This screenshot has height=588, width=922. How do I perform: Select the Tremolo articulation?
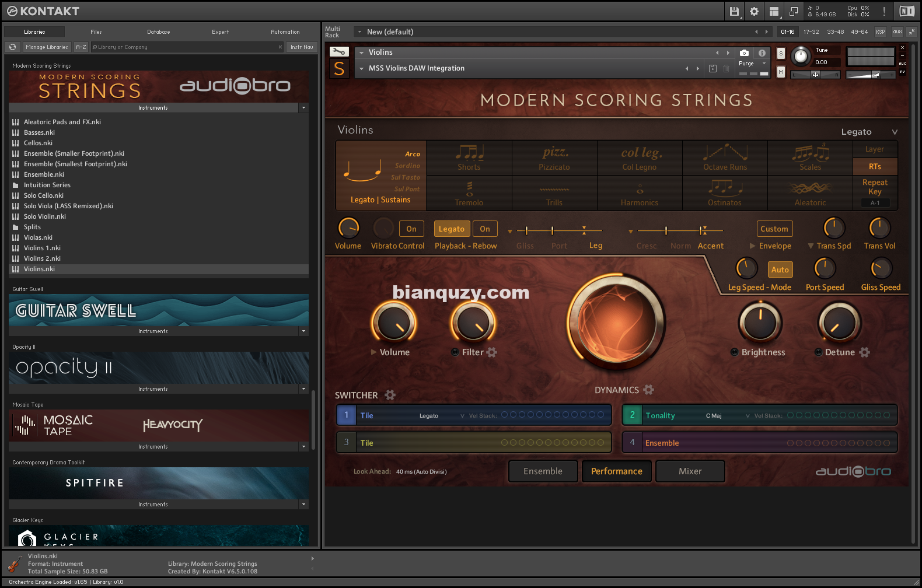pos(469,193)
